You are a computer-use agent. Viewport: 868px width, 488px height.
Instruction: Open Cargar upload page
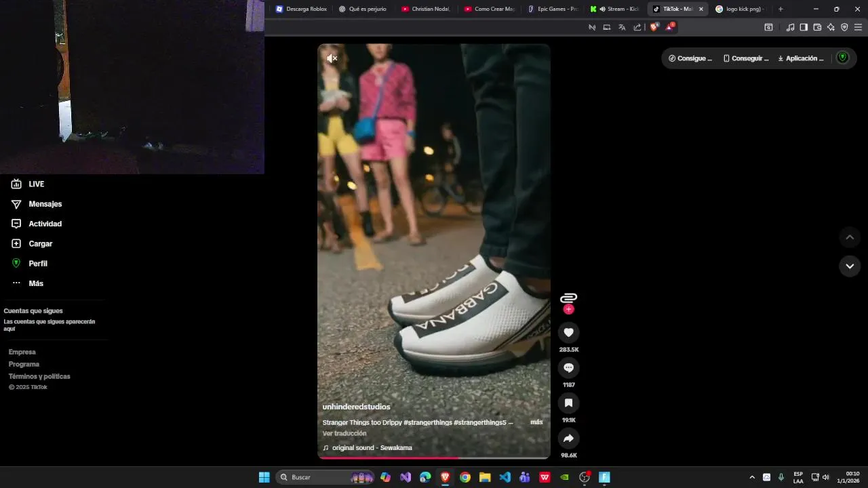click(x=32, y=243)
